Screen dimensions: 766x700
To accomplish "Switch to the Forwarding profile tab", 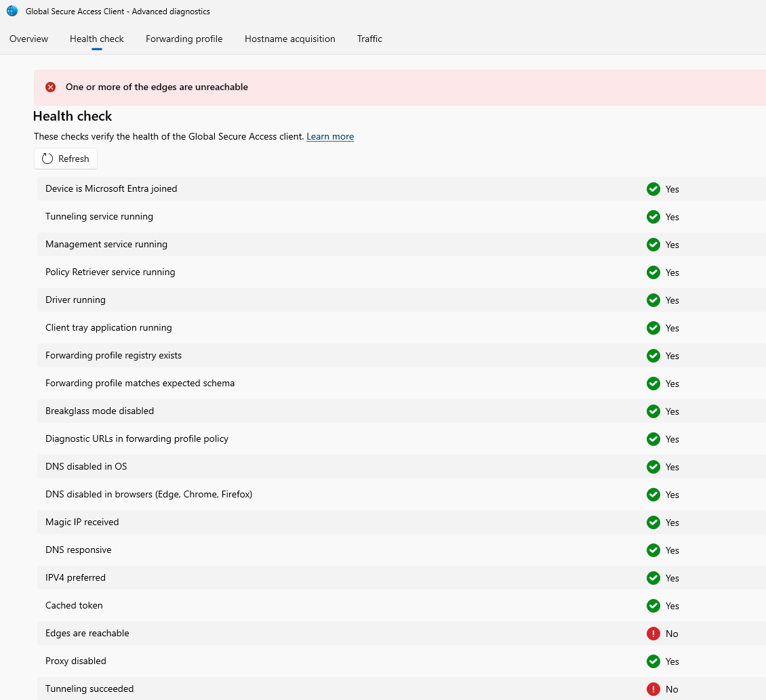I will (184, 39).
